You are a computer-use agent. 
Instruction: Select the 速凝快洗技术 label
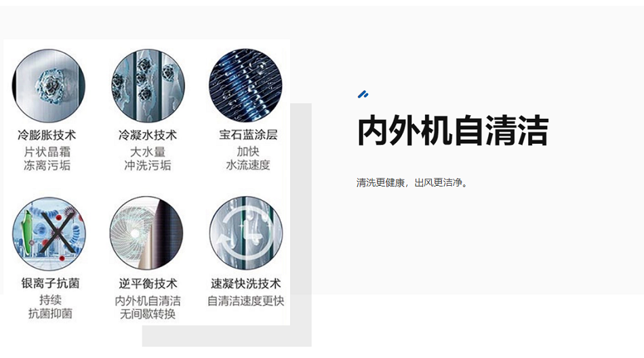[245, 283]
